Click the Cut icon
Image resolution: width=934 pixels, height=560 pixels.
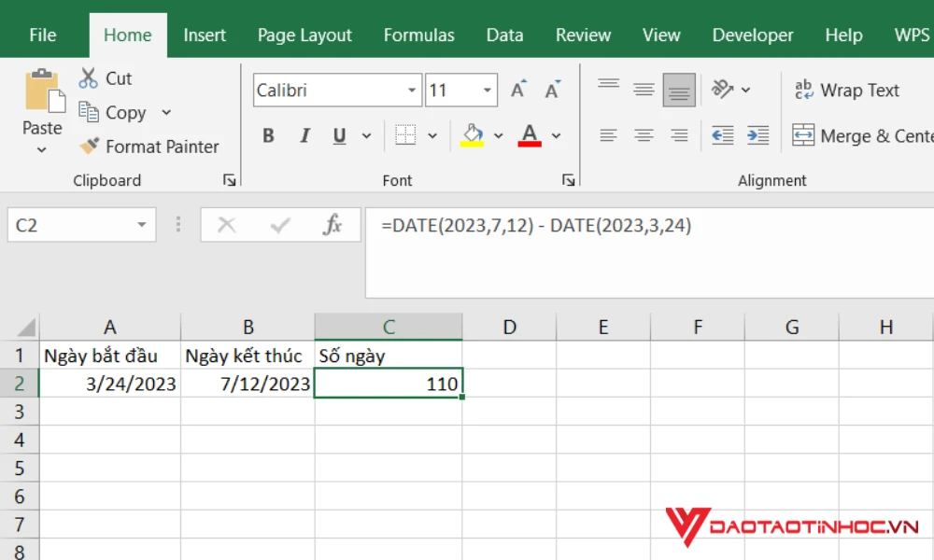91,78
